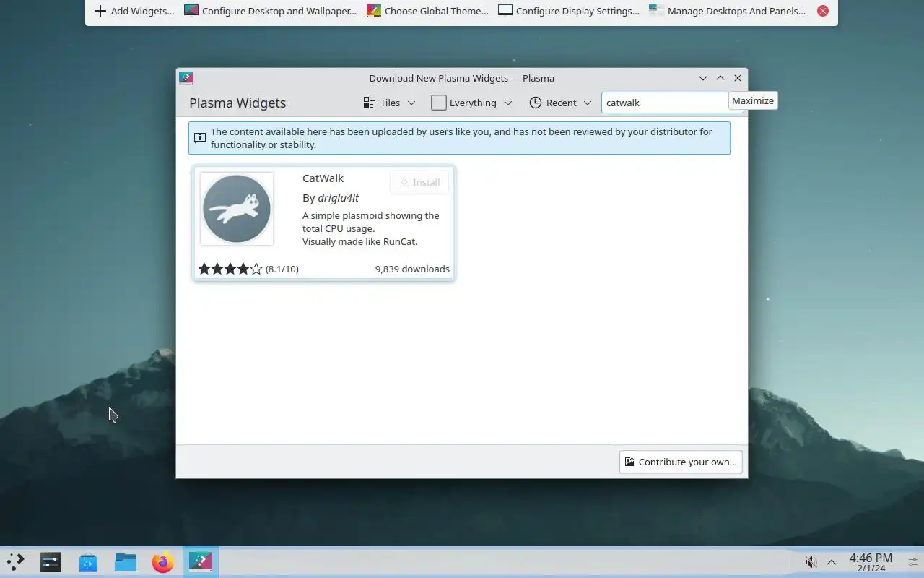Open the Tiles view mode dropdown
The image size is (924, 578).
click(x=390, y=103)
